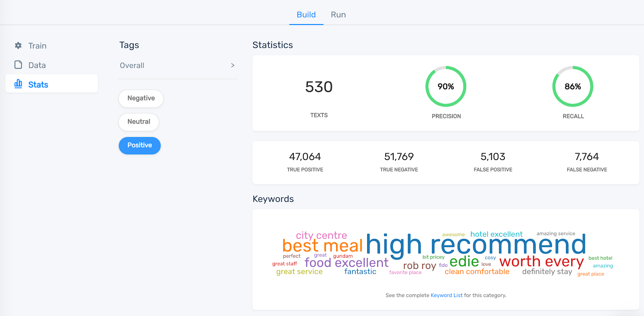Click the keyword 'edie'
644x316 pixels.
point(464,261)
